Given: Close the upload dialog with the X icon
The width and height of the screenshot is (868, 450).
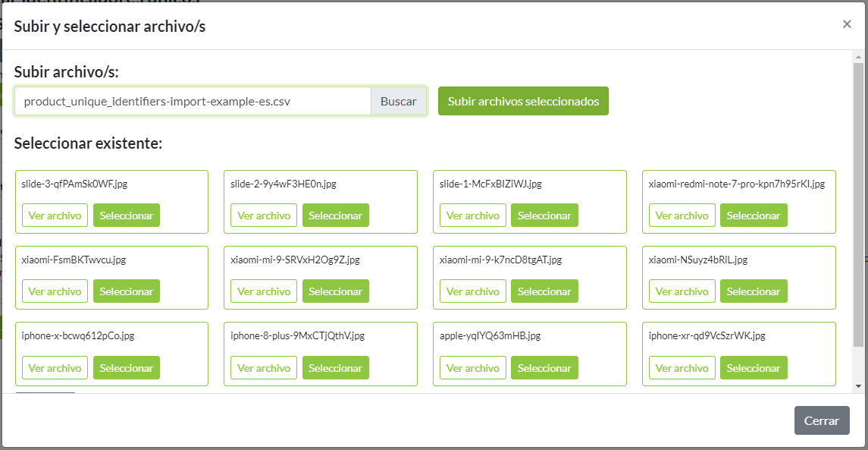Looking at the screenshot, I should coord(847,24).
